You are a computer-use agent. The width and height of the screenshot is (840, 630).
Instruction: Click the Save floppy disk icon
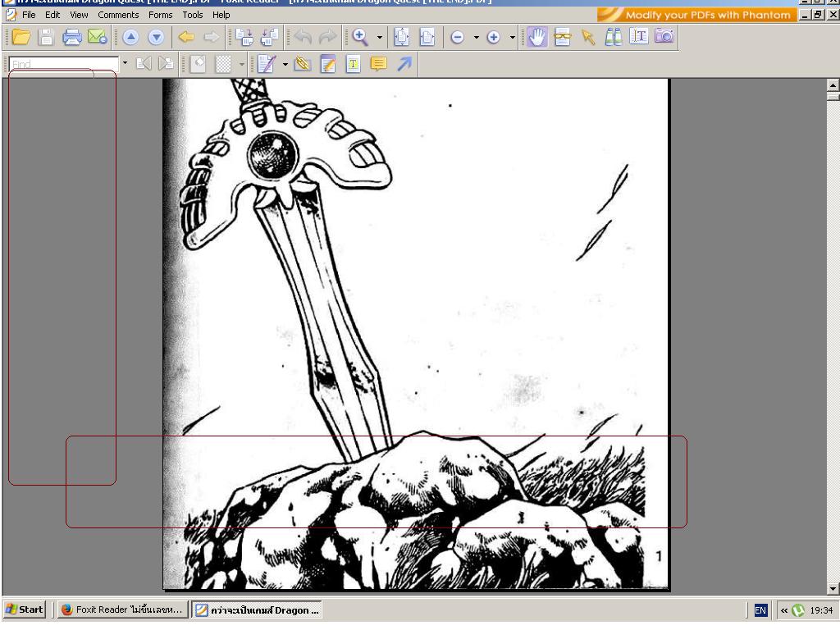(47, 37)
